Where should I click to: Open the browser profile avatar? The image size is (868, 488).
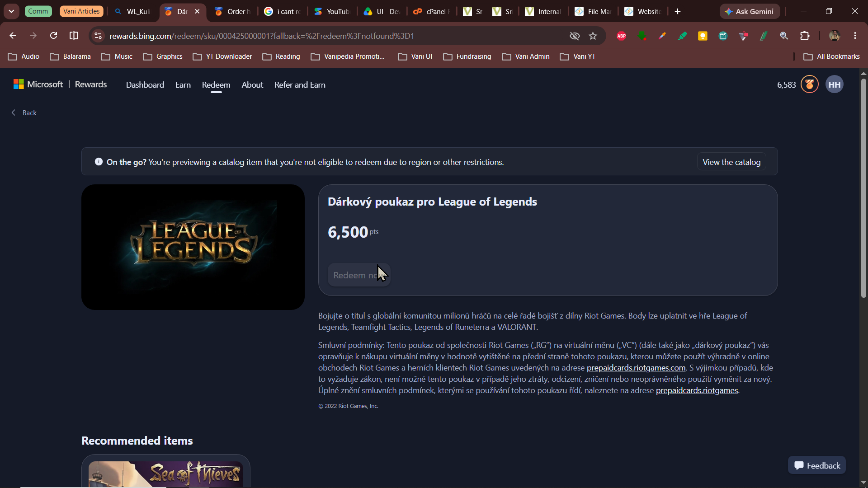[x=835, y=36]
